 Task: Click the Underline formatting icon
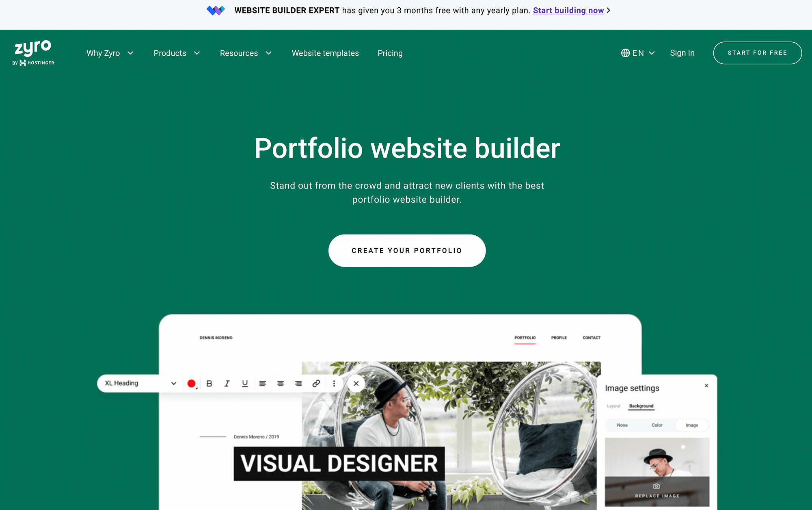click(x=244, y=384)
